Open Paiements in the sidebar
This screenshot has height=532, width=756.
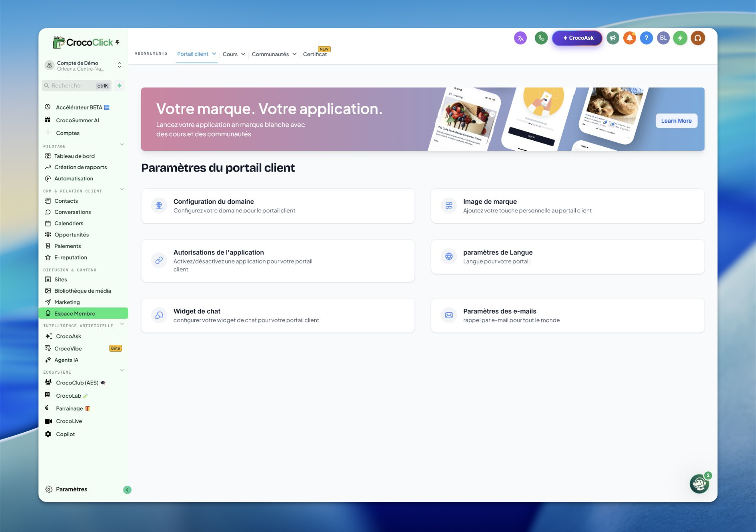tap(68, 246)
